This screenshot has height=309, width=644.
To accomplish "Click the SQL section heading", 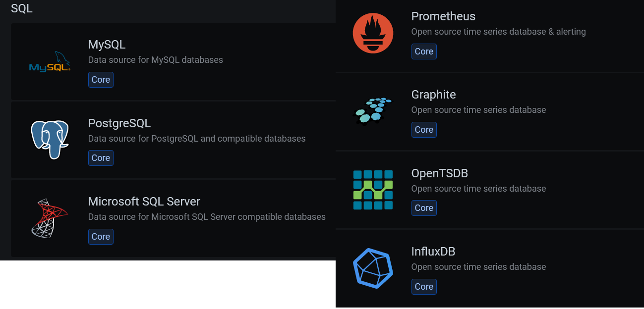I will coord(22,8).
